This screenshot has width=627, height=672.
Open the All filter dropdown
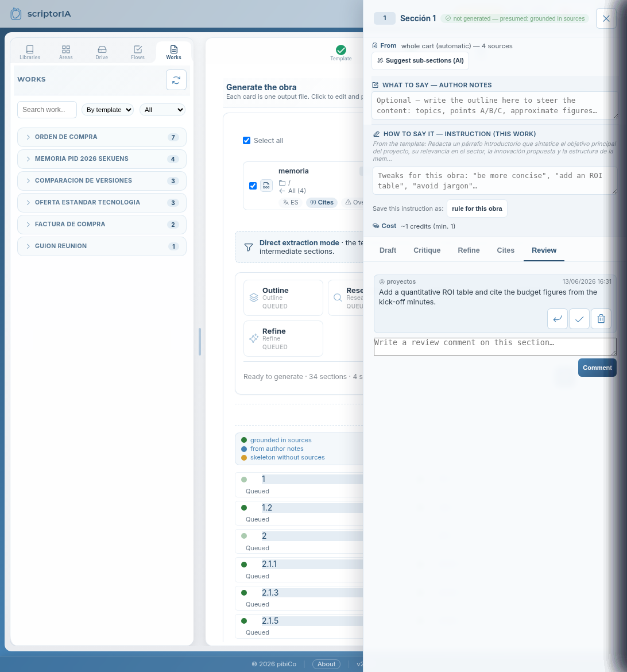point(162,110)
